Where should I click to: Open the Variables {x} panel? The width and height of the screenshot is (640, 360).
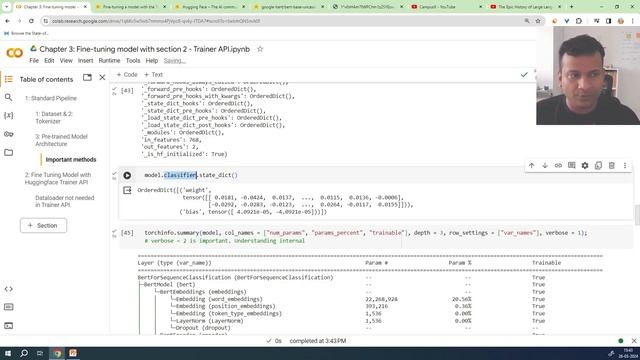pyautogui.click(x=9, y=116)
